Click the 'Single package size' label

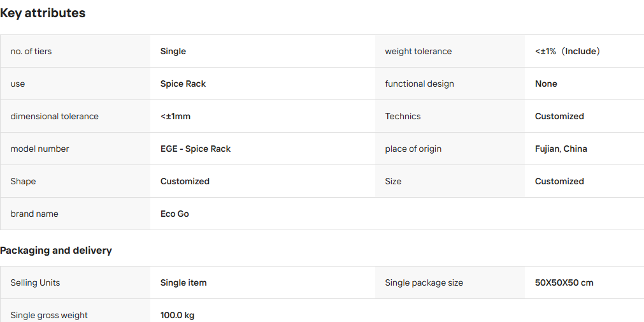(x=424, y=283)
